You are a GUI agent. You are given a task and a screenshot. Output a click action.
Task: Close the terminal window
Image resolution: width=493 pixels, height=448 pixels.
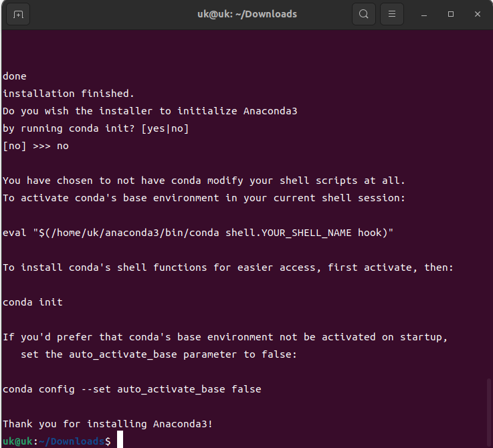pos(477,14)
